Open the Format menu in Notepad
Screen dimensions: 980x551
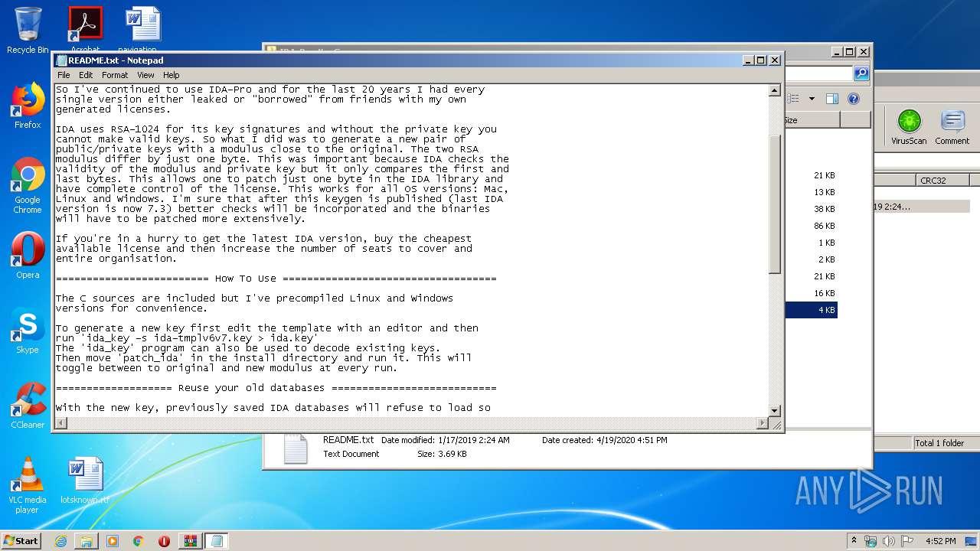pos(115,75)
